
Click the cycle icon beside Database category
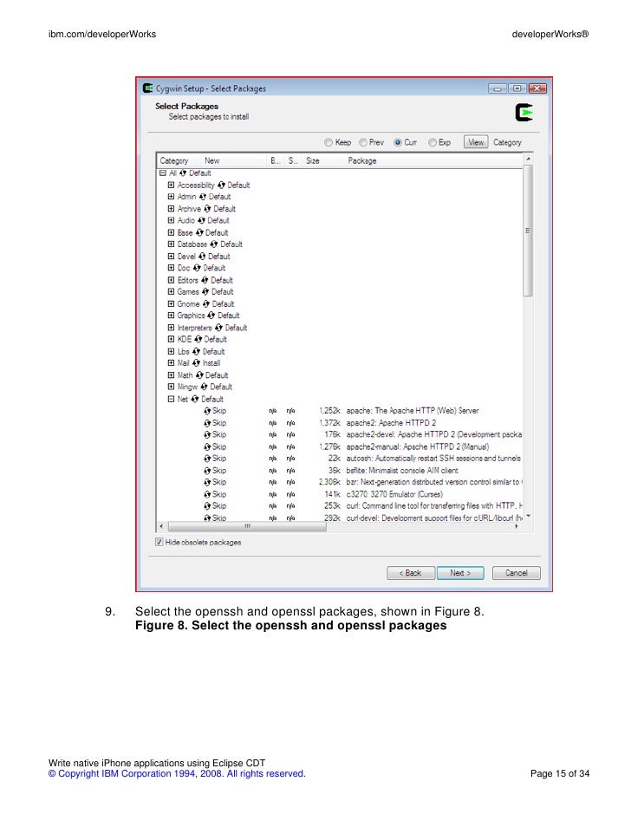click(214, 244)
